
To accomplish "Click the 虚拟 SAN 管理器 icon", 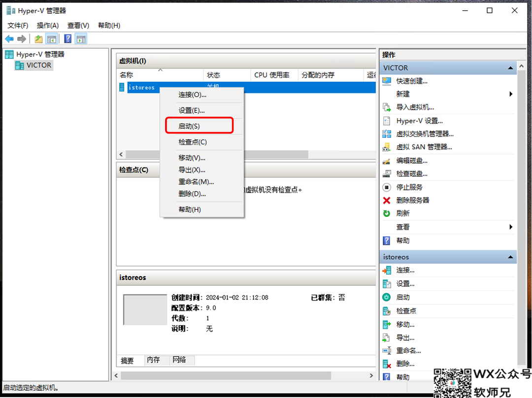I will click(x=387, y=147).
